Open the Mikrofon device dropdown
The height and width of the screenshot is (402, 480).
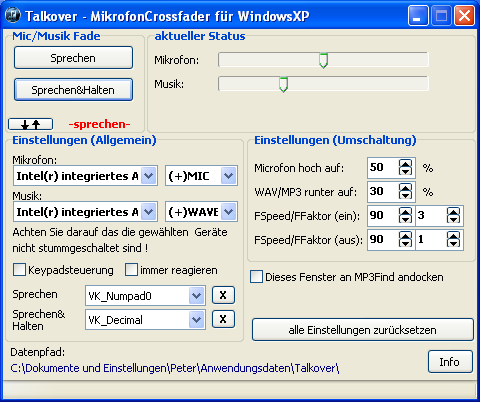pos(148,175)
